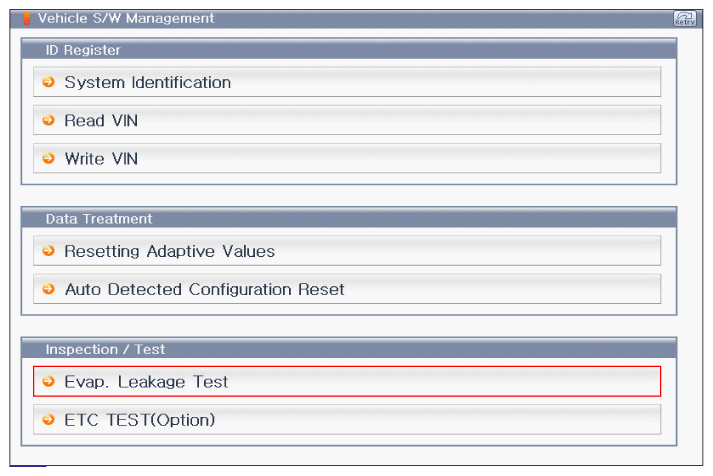This screenshot has width=713, height=476.
Task: Click the orange arrow next to Write VIN
Action: (x=48, y=158)
